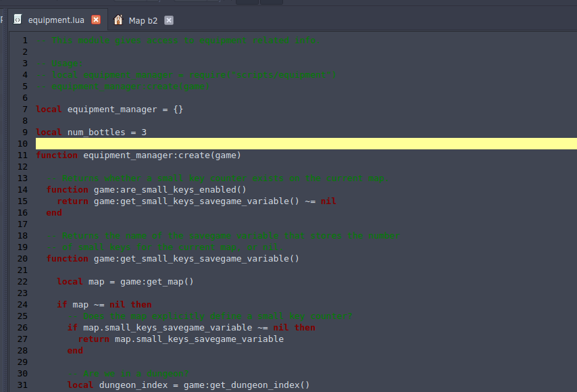Click the house icon on Map b2 tab
The height and width of the screenshot is (392, 577).
pos(118,20)
